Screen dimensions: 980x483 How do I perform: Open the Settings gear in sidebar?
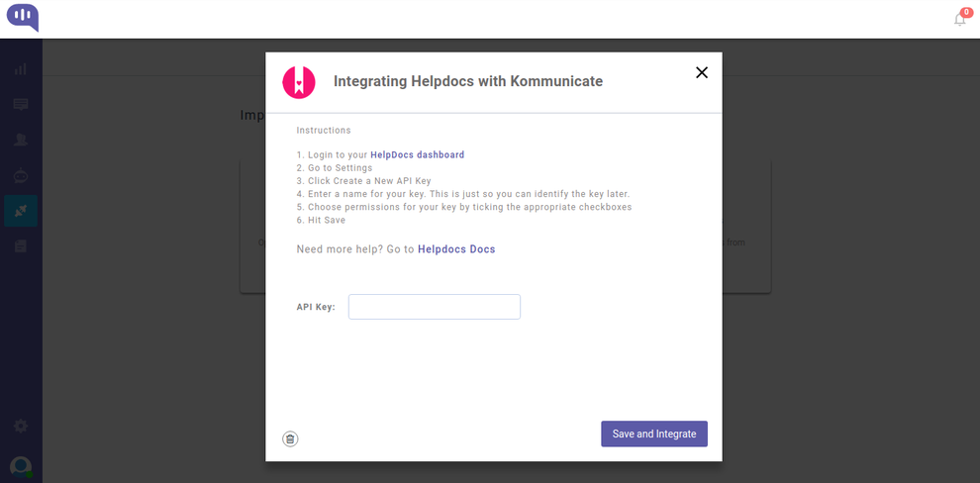pos(21,427)
